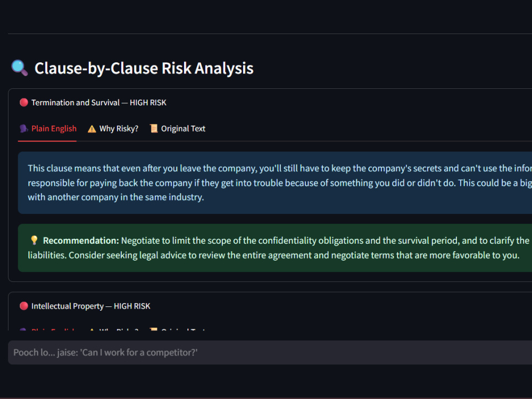
Task: Click the line beginning 'responsible for paying back the company'
Action: (280, 183)
